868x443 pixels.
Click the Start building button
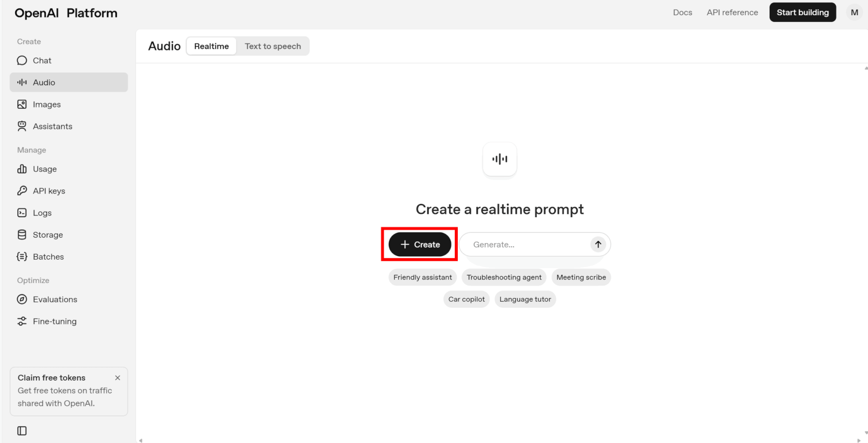tap(802, 12)
